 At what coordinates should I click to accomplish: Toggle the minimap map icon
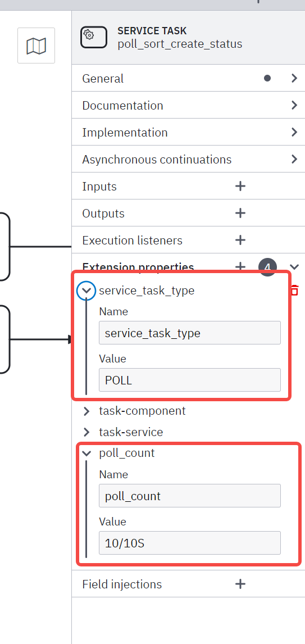tap(36, 46)
